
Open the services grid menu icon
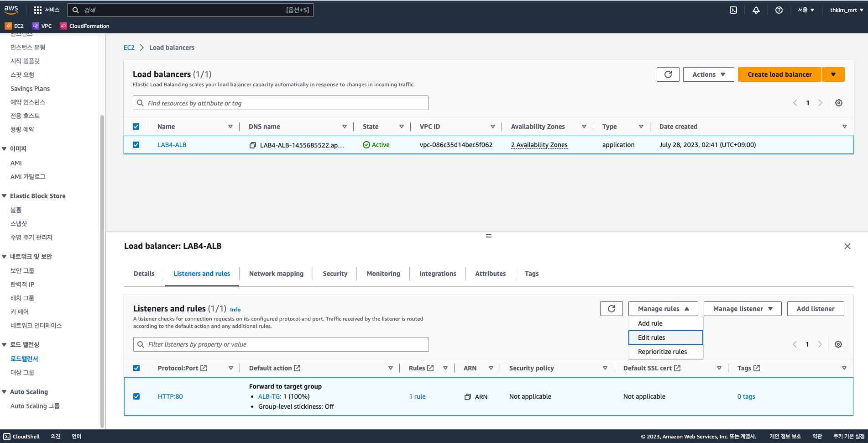38,10
